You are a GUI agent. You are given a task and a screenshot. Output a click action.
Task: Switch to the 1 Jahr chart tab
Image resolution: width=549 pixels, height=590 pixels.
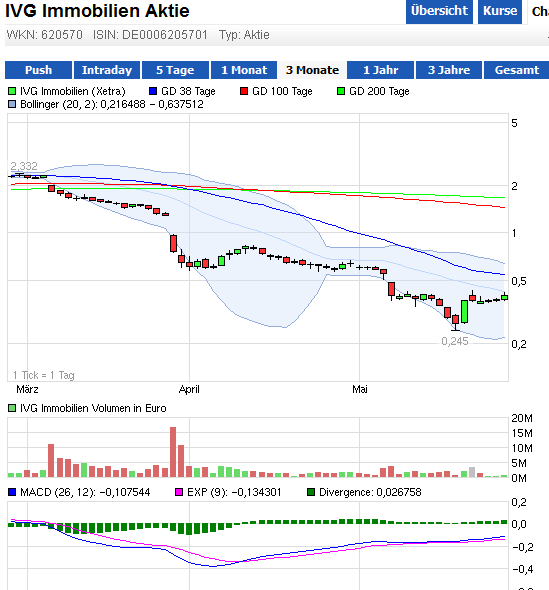pyautogui.click(x=380, y=70)
